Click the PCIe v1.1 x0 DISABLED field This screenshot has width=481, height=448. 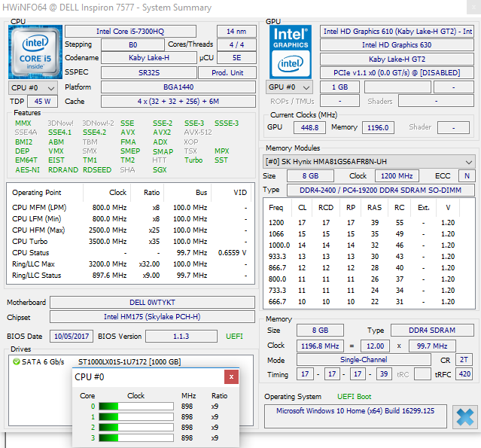pos(397,73)
